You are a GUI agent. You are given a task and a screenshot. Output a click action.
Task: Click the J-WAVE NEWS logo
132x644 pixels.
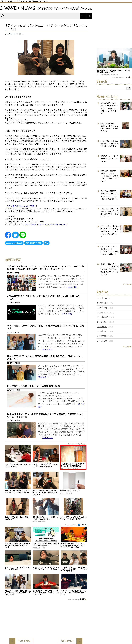[17, 8]
